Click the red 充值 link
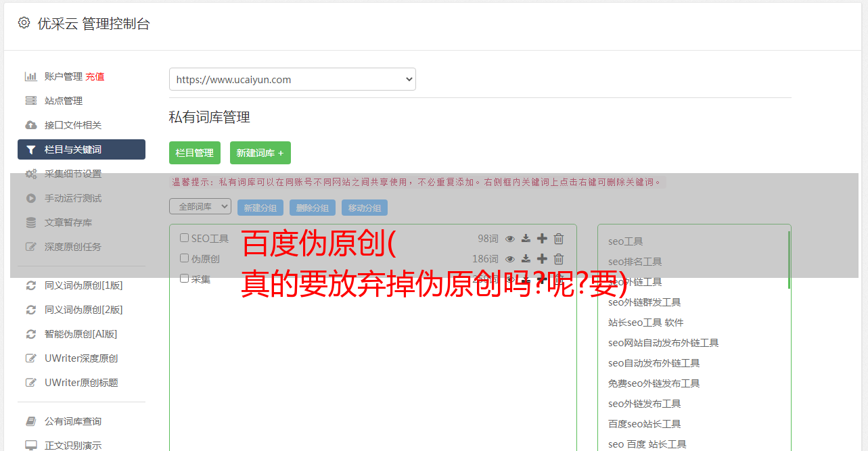This screenshot has width=868, height=451. click(95, 76)
